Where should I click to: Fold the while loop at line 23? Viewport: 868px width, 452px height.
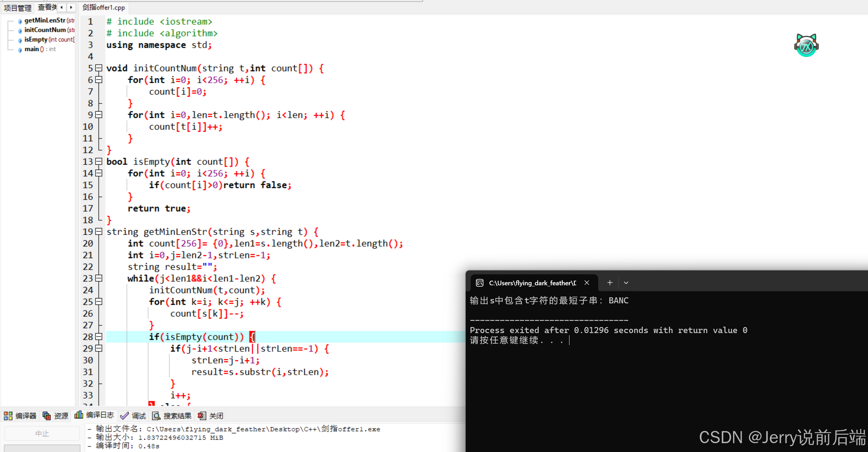pos(99,278)
